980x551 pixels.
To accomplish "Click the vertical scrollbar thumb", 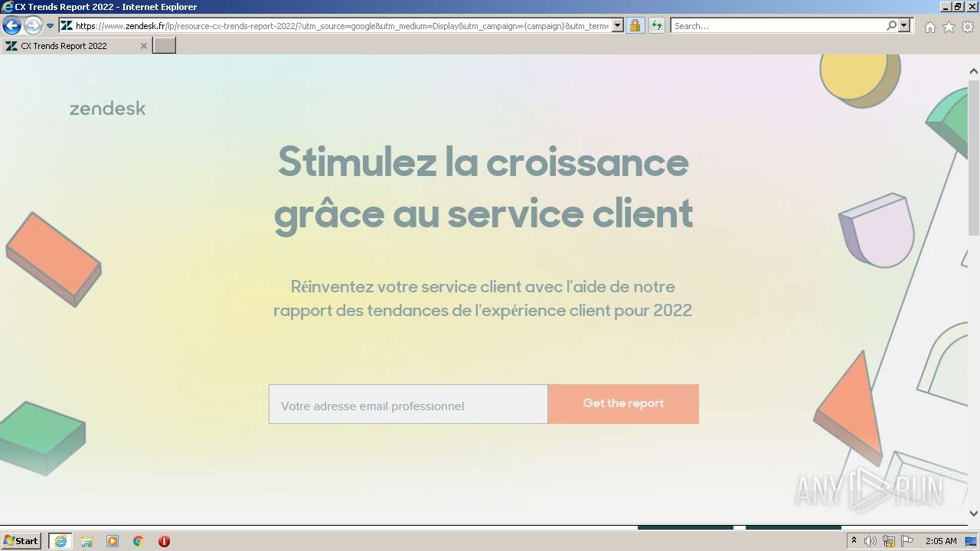I will coord(973,157).
